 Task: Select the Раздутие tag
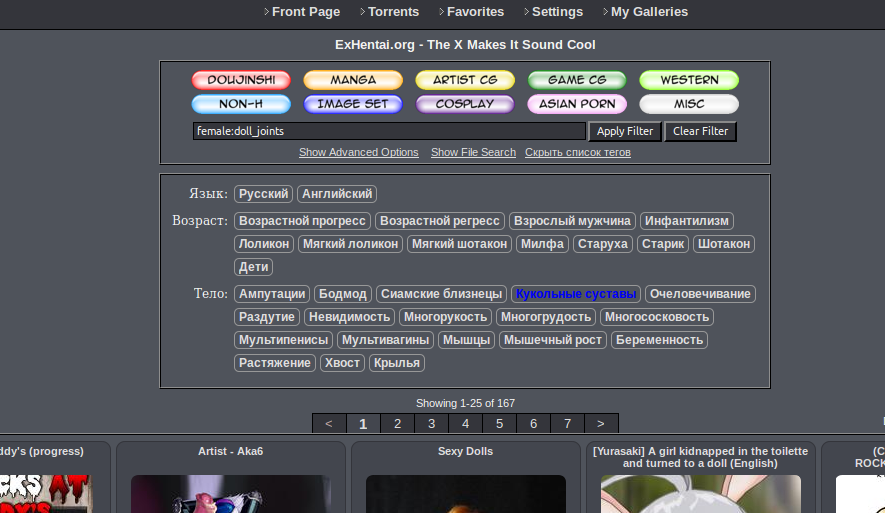266,317
